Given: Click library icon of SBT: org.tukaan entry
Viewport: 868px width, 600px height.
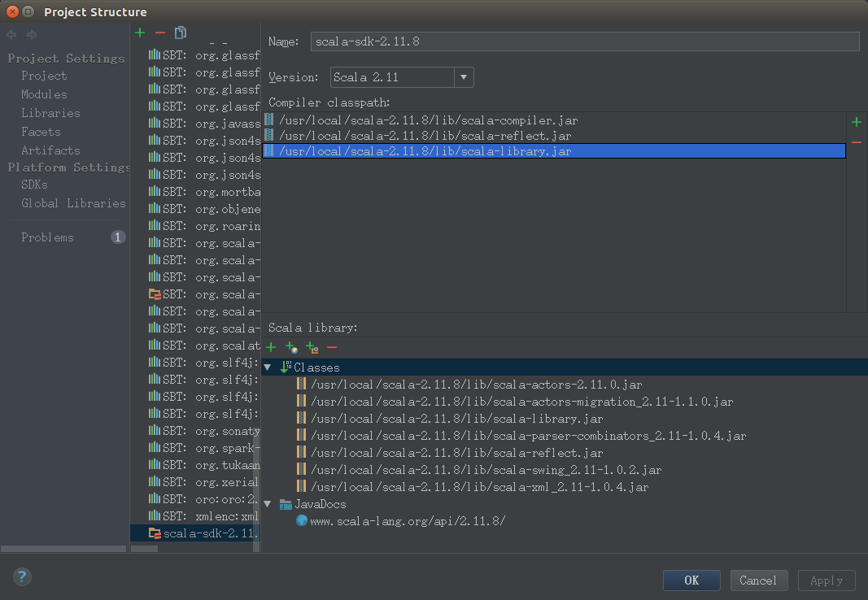Looking at the screenshot, I should pos(155,464).
